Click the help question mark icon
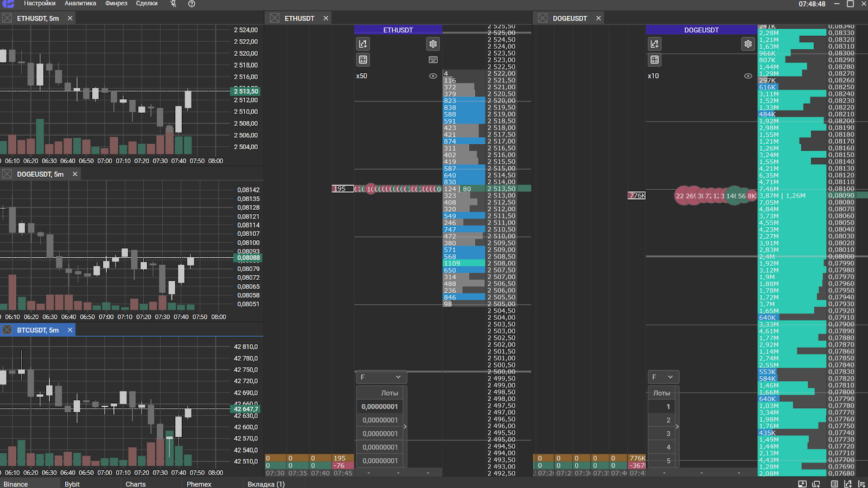This screenshot has width=868, height=488. 192,4
